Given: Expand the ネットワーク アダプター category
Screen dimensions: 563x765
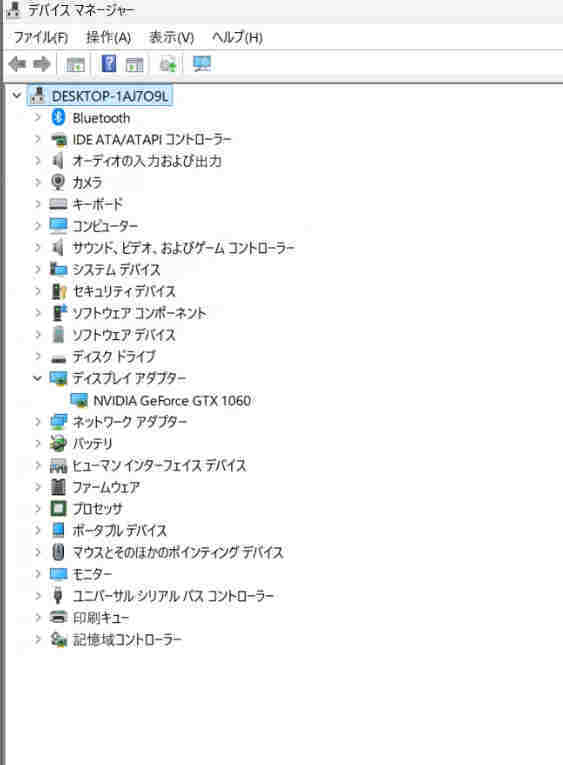Looking at the screenshot, I should [x=37, y=422].
